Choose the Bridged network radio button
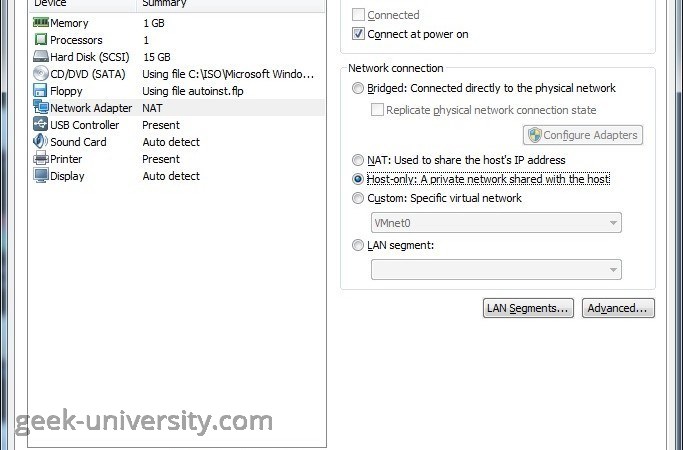 pyautogui.click(x=358, y=88)
